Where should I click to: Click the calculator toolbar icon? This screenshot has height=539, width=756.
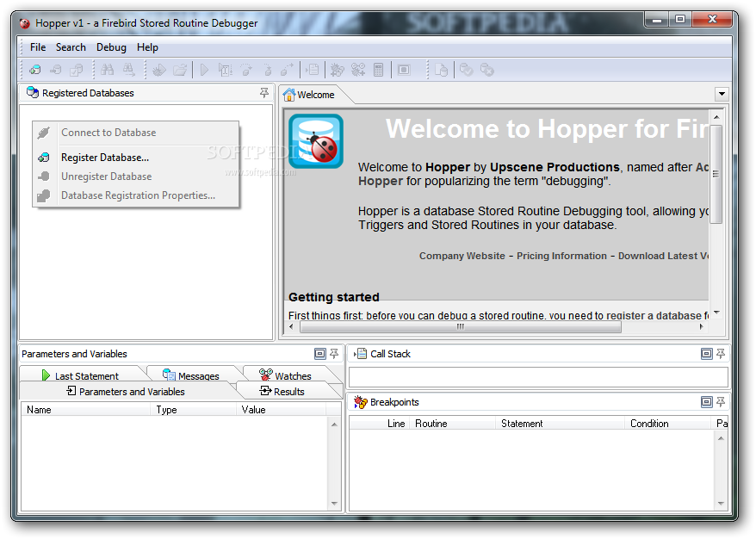point(379,70)
